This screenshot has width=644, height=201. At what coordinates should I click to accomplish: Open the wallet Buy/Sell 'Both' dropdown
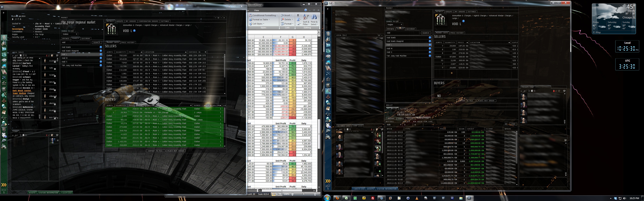point(394,125)
